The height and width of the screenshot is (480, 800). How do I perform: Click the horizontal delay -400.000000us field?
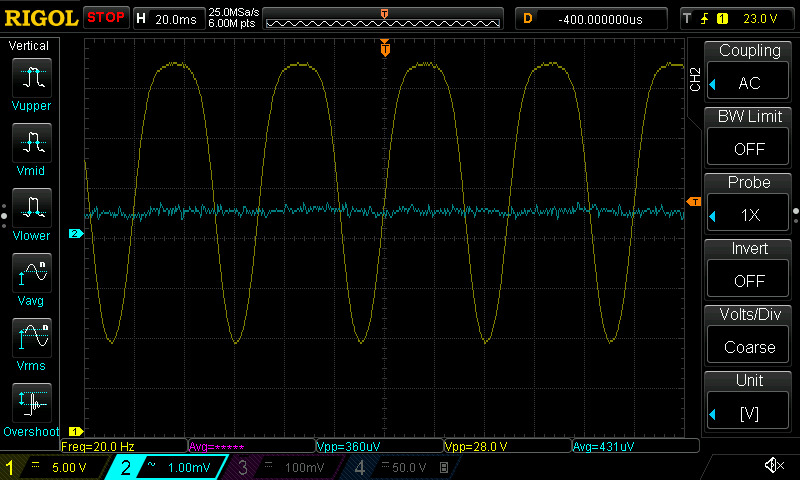(x=591, y=19)
